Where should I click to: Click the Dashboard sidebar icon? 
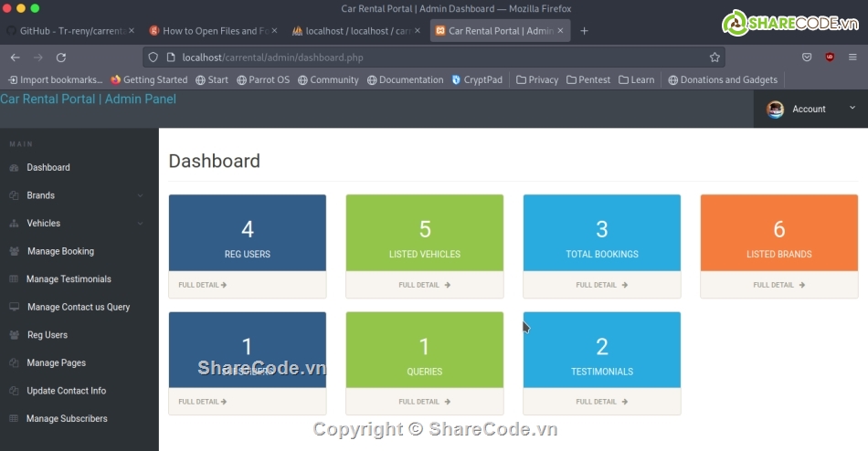tap(14, 168)
